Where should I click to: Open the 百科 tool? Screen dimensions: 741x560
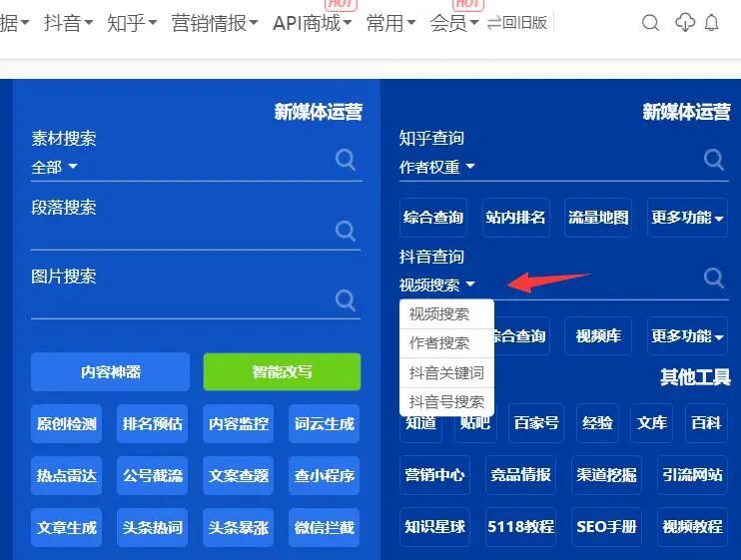click(706, 423)
